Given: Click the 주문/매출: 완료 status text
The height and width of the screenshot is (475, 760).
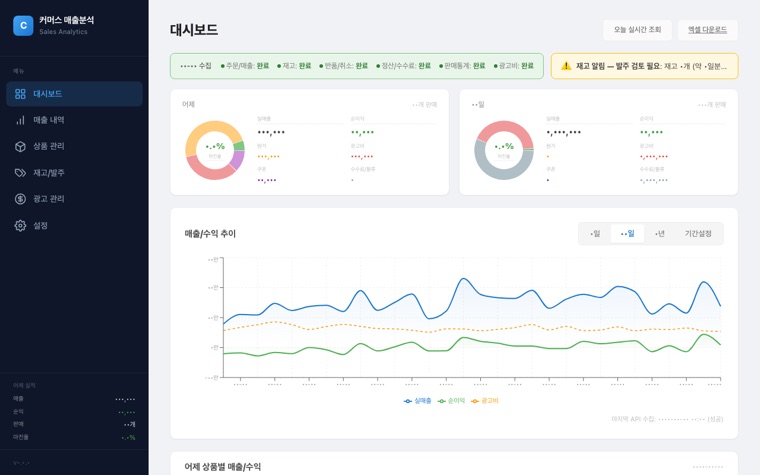Looking at the screenshot, I should (245, 66).
